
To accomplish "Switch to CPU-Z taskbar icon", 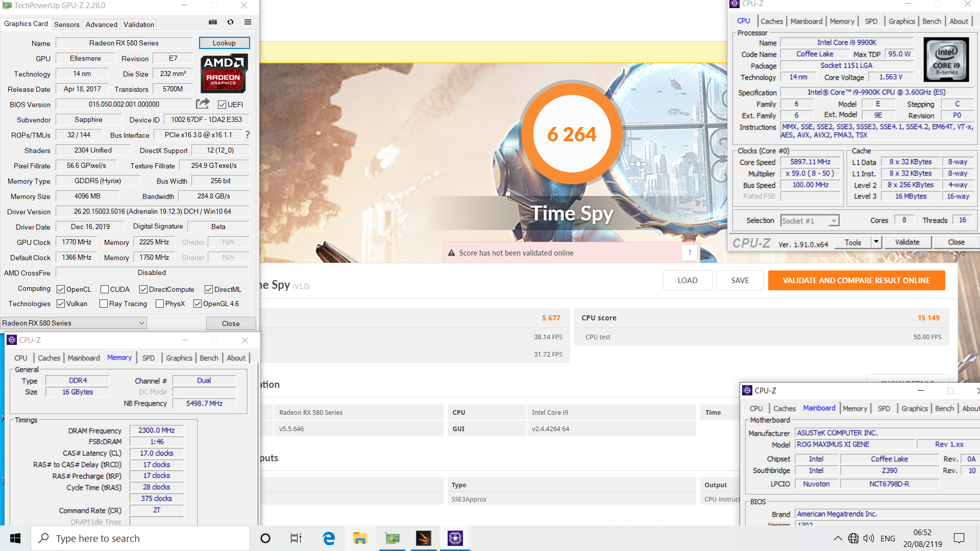I will pos(455,538).
